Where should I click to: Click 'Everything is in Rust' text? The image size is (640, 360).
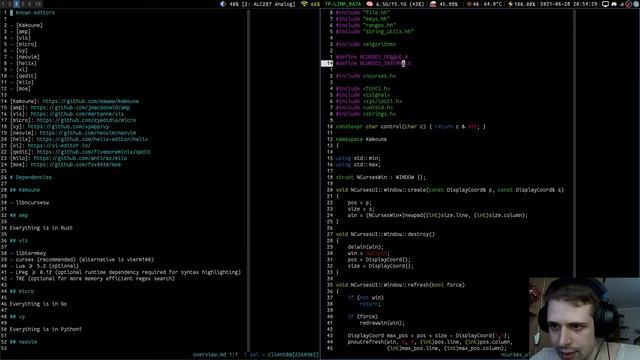[x=41, y=228]
